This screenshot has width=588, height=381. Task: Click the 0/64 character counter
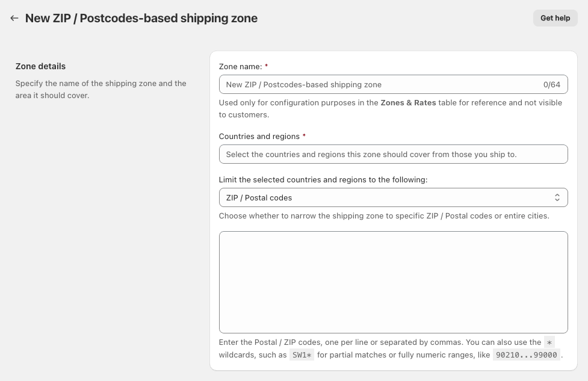pos(551,84)
